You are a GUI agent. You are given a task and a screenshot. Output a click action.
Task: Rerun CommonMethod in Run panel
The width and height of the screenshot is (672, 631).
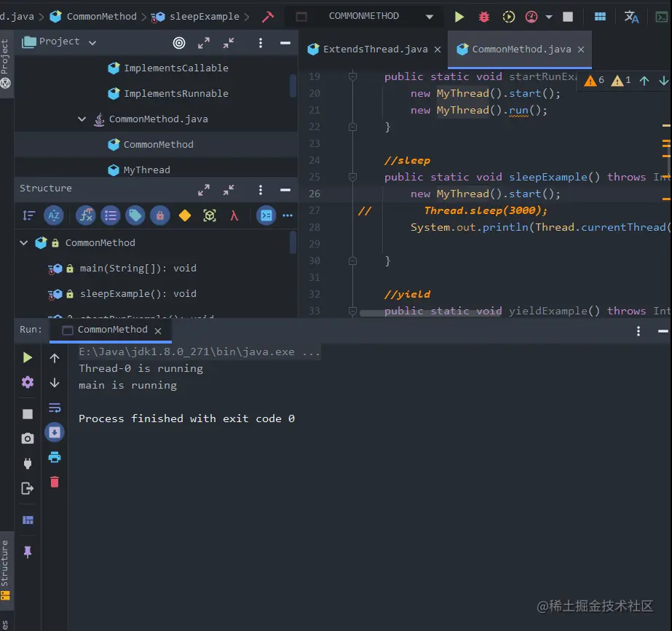(28, 357)
